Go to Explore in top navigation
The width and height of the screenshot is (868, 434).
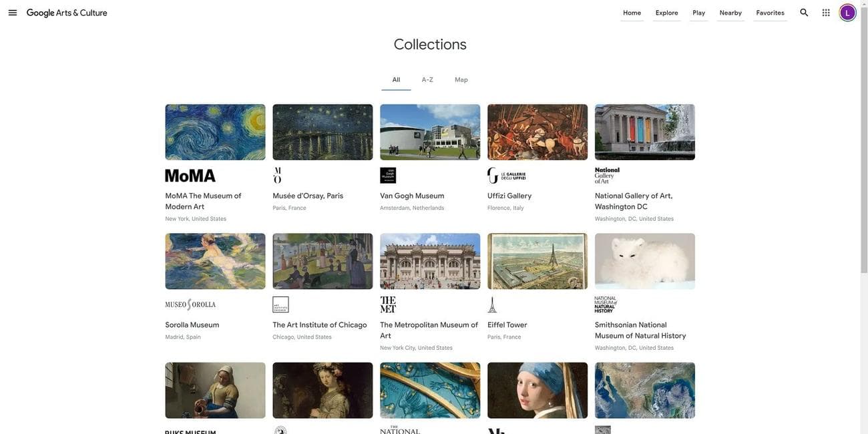pos(666,13)
